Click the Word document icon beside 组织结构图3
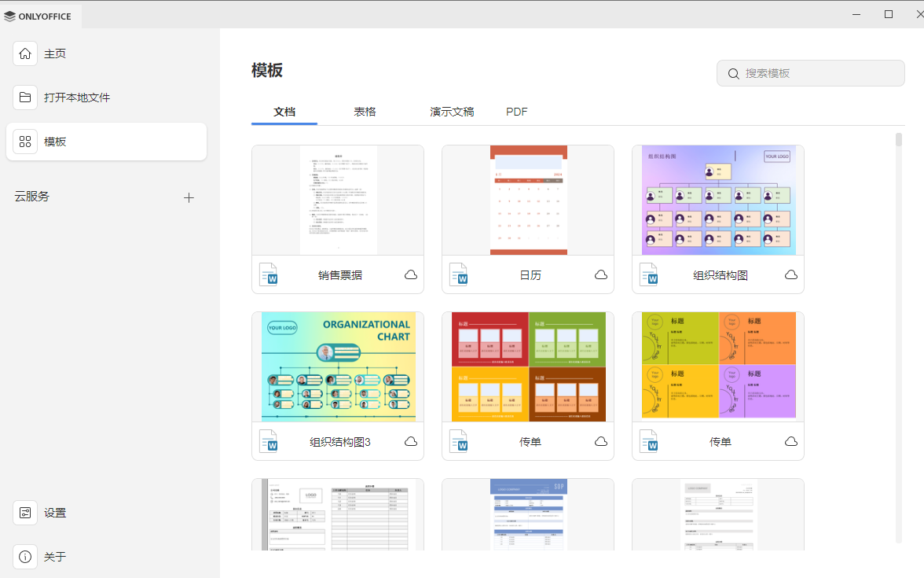This screenshot has height=578, width=924. tap(269, 441)
